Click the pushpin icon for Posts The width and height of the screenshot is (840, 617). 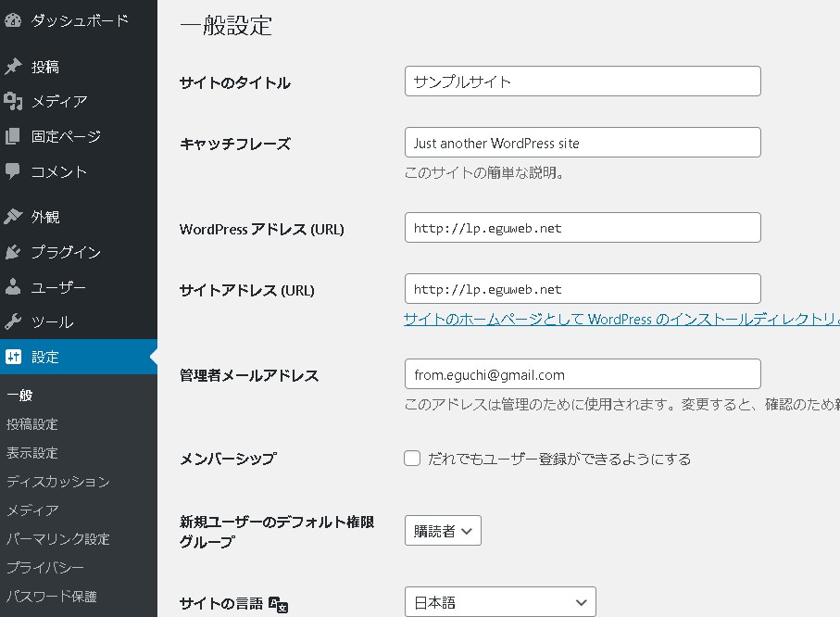click(x=13, y=67)
